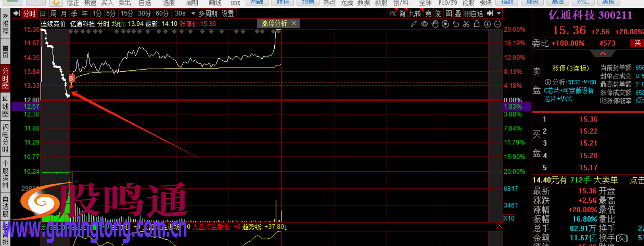Screen dimensions: 644x246
Task: Open 首页 in the left sidebar
Action: (5, 52)
